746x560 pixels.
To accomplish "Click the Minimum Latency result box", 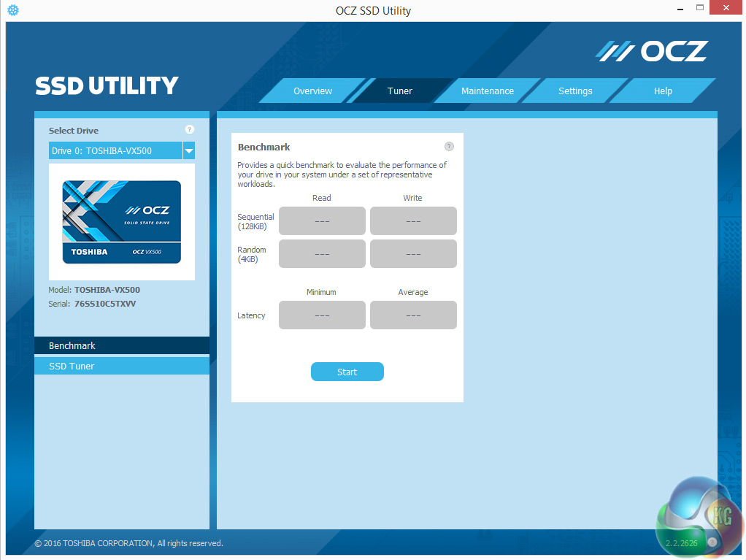I will click(322, 315).
